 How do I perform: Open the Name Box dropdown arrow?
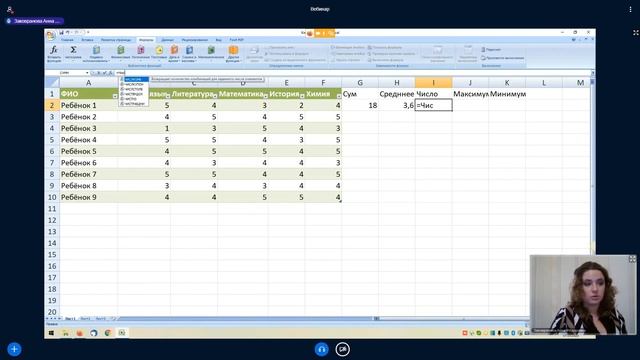87,73
